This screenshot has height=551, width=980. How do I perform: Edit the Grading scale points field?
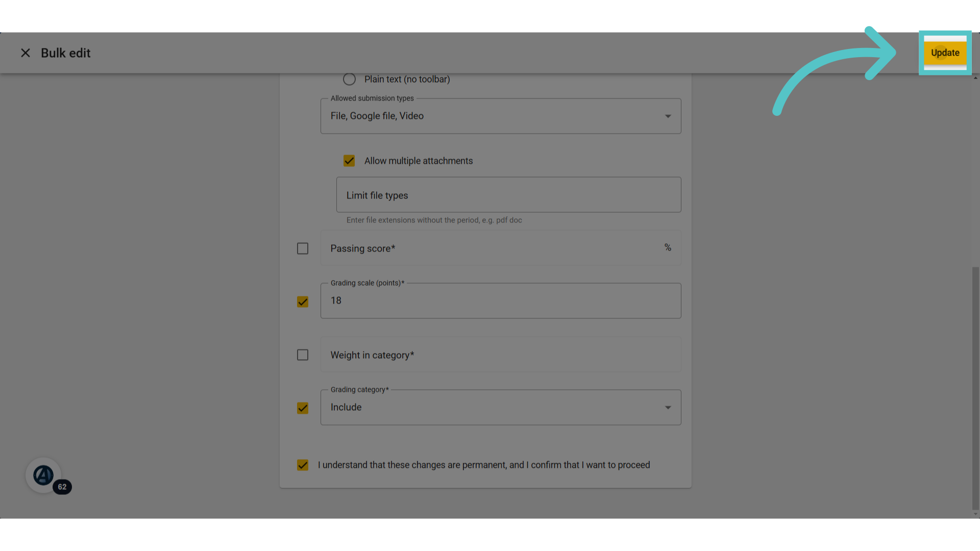click(501, 301)
